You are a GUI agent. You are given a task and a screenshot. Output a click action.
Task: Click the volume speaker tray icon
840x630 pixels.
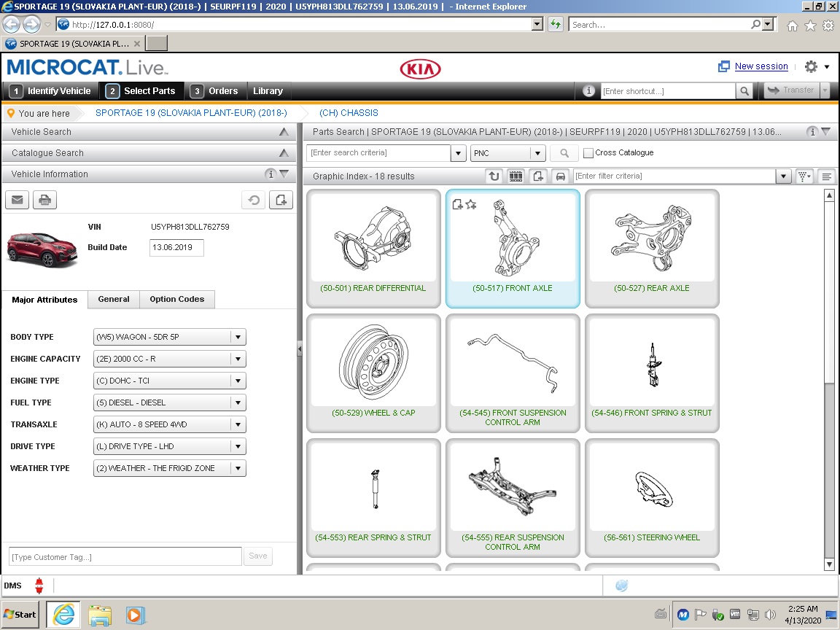click(x=770, y=615)
